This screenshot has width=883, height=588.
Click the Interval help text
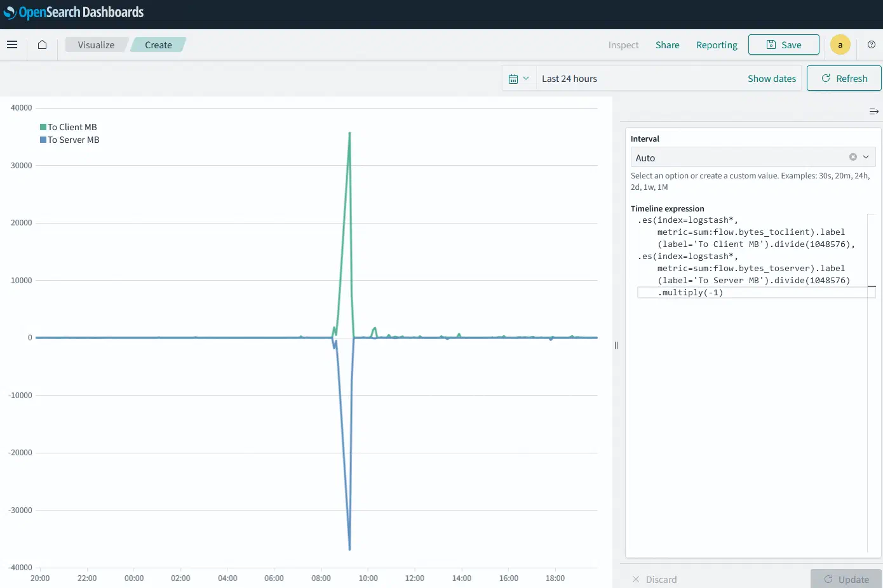[750, 182]
